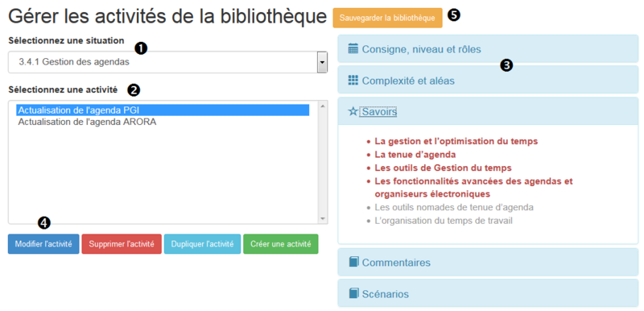The height and width of the screenshot is (311, 644).
Task: Click Modifier l'activité button
Action: [x=43, y=244]
